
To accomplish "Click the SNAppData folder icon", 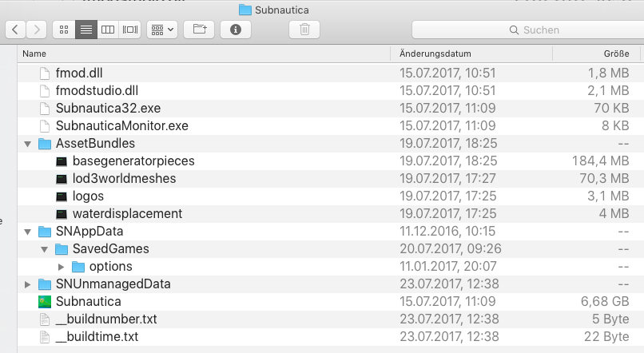I will point(45,232).
